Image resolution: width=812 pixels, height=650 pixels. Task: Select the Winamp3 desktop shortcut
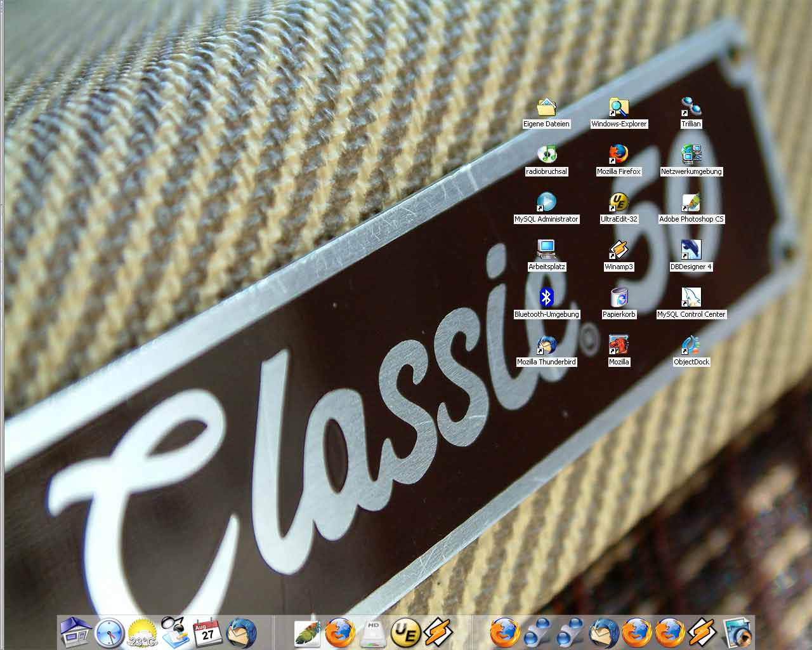pos(619,256)
